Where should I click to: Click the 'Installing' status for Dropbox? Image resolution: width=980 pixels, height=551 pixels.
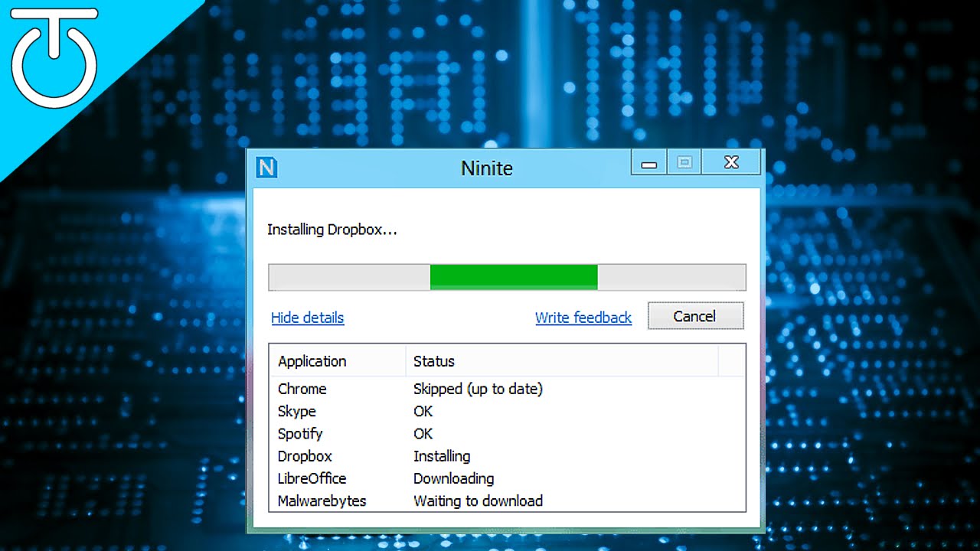[442, 456]
